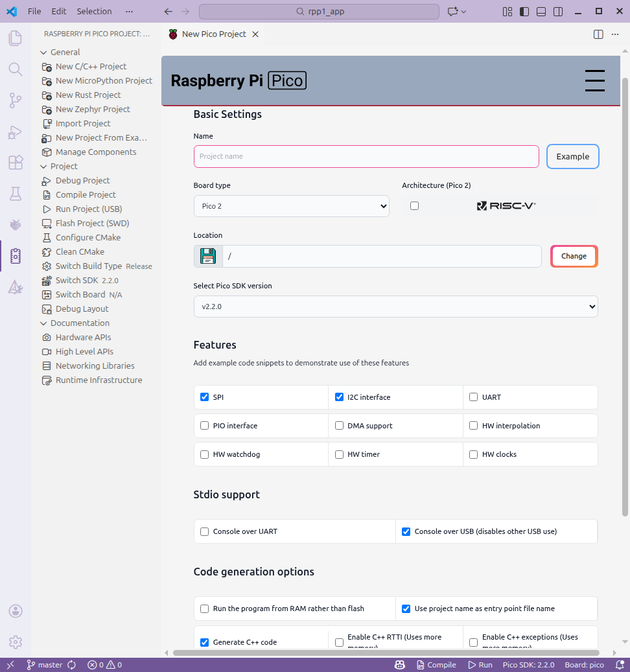630x672 pixels.
Task: Select New C/C++ Project
Action: coord(91,67)
